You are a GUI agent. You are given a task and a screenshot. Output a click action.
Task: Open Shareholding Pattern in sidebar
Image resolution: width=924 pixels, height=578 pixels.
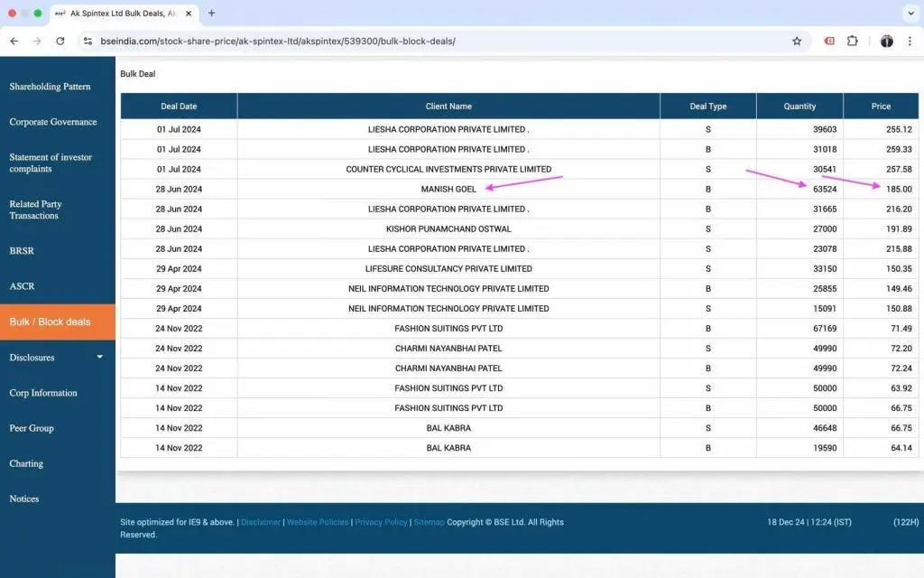pos(51,87)
